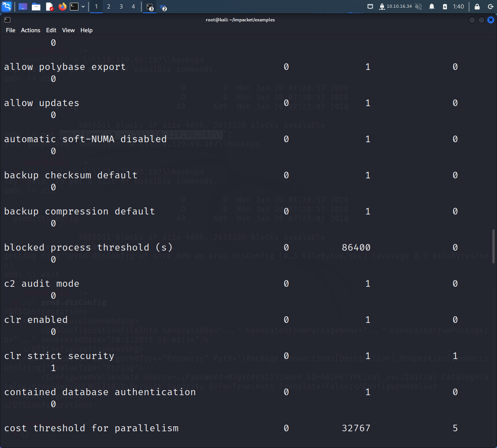Minimize the terminal window

click(472, 20)
